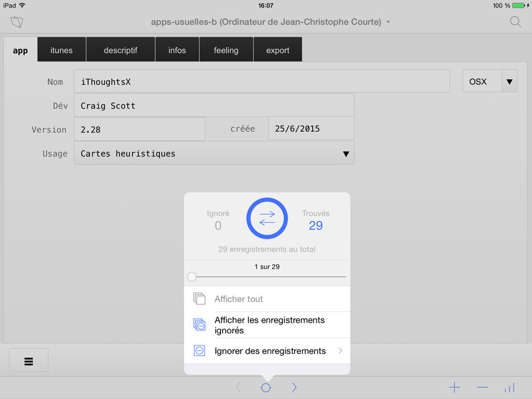Delete record with minus icon

point(482,387)
